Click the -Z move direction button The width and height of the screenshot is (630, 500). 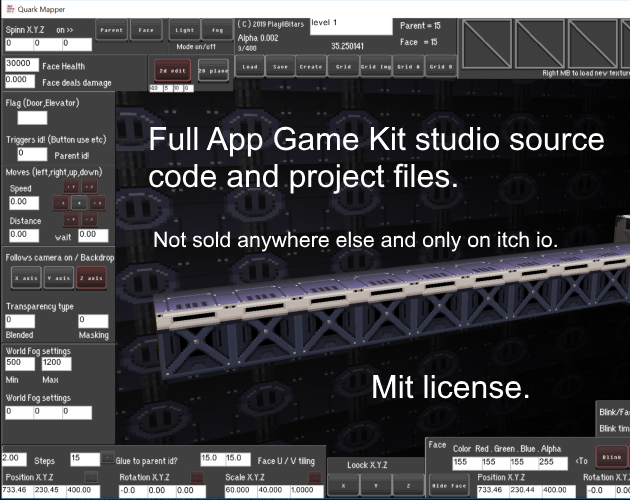click(89, 219)
